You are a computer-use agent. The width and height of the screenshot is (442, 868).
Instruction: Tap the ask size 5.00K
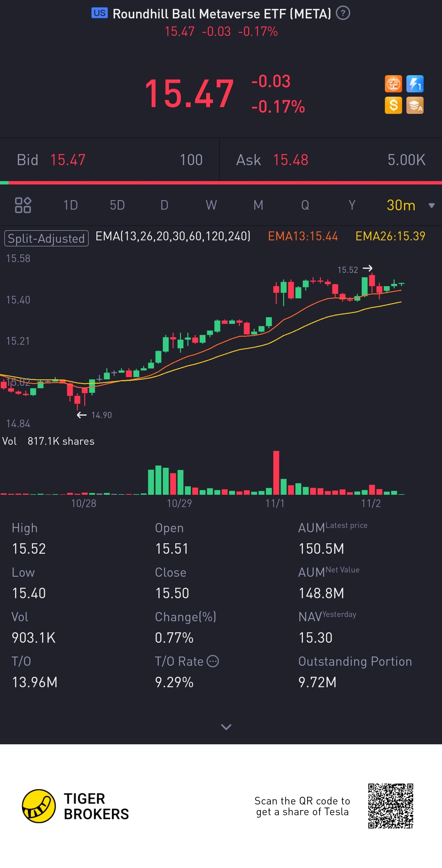(x=406, y=160)
